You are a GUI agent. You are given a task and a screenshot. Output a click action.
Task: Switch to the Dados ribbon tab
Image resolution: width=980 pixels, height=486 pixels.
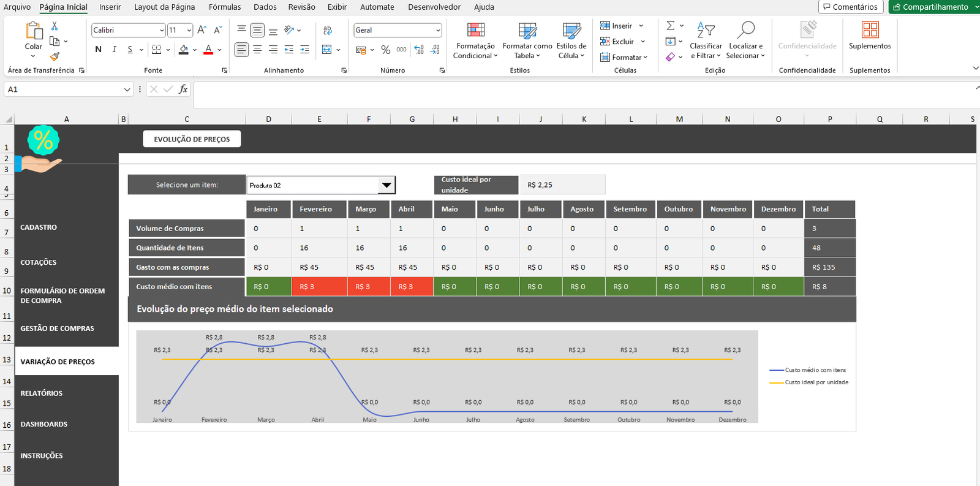265,7
